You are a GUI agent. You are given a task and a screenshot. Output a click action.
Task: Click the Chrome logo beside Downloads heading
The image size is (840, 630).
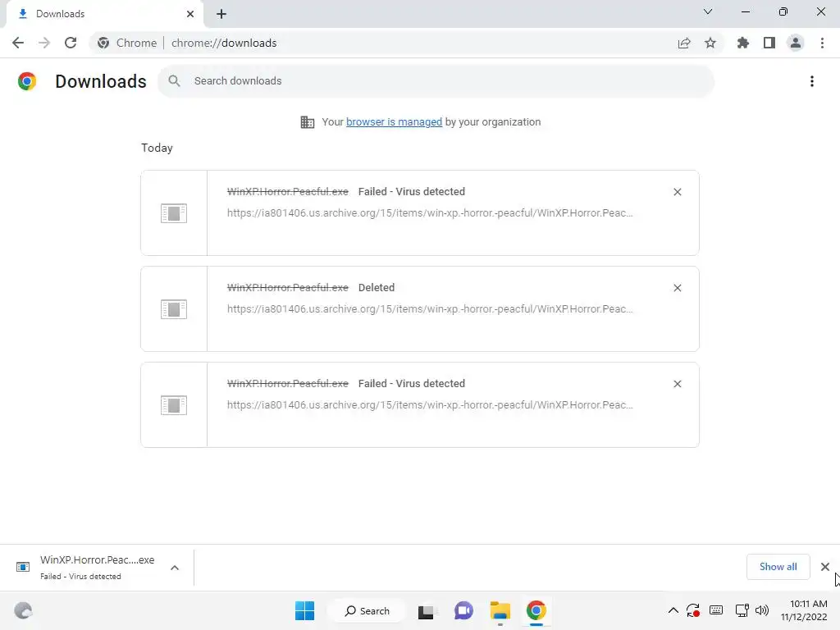[27, 81]
